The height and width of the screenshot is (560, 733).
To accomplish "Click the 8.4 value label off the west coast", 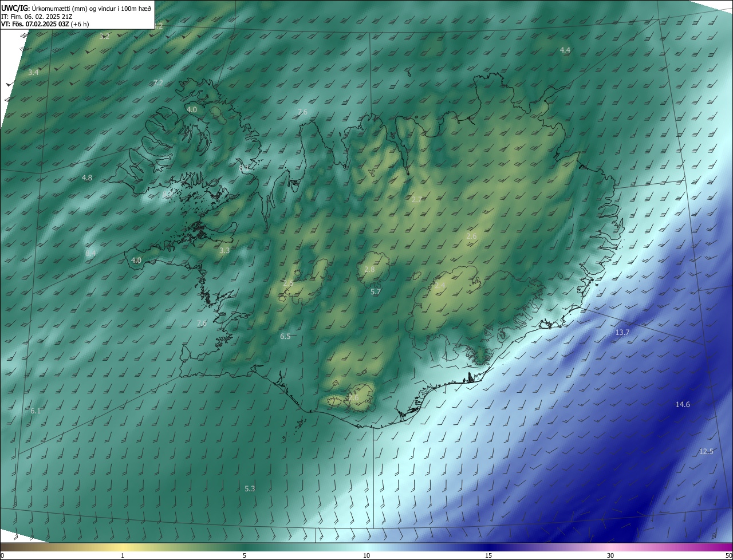I will pos(90,253).
